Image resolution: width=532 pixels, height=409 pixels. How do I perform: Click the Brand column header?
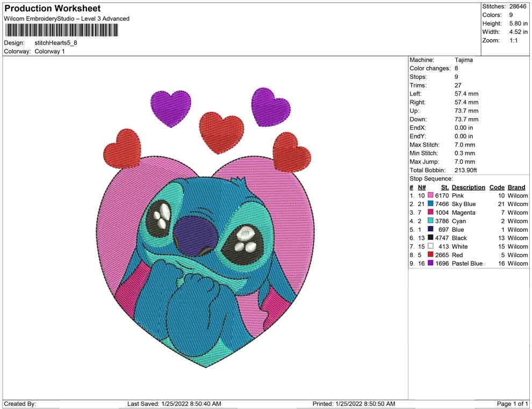[516, 187]
